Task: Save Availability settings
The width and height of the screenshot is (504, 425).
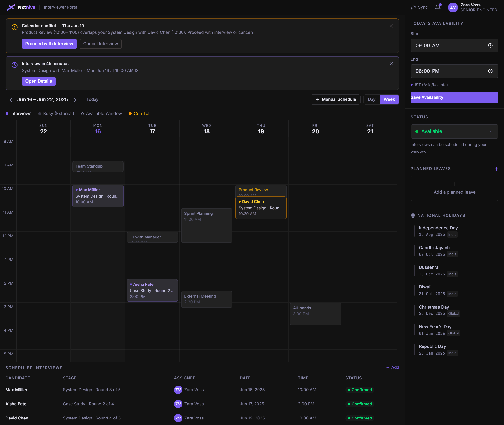Action: click(x=454, y=97)
